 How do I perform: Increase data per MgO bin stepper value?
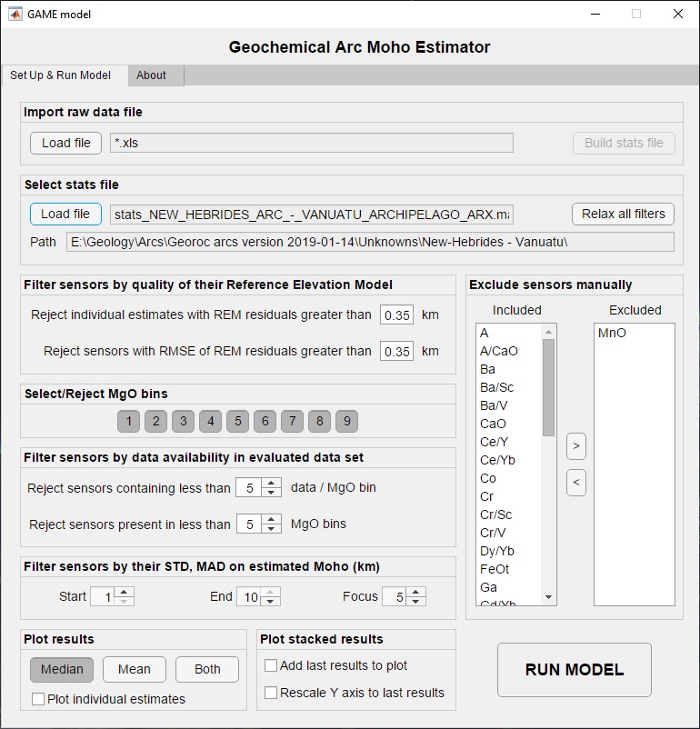click(272, 483)
